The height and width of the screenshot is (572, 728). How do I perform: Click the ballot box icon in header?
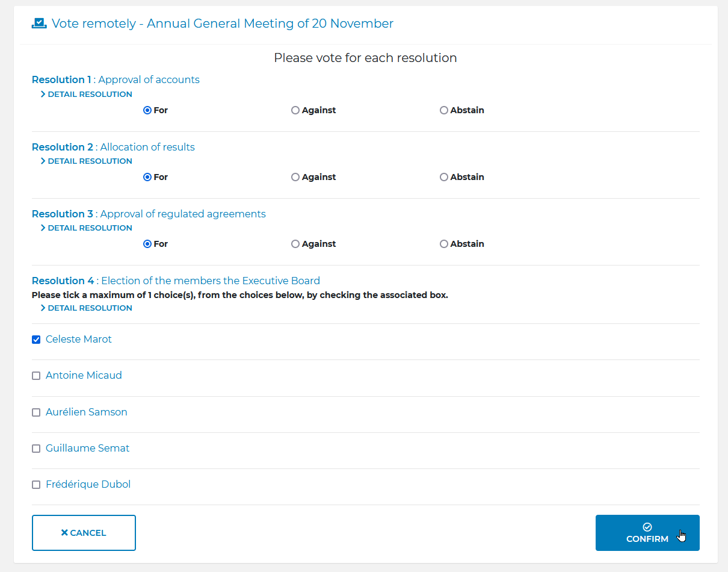click(x=39, y=23)
